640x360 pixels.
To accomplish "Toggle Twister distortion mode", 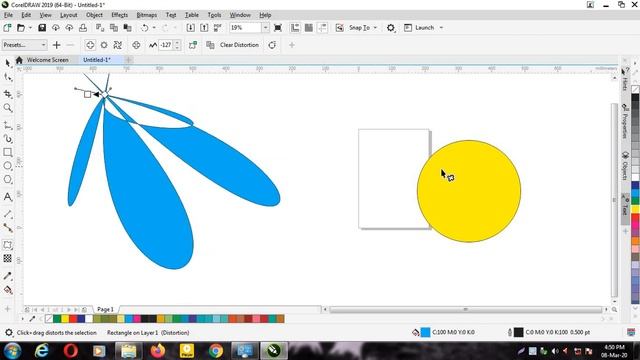I will (x=118, y=45).
